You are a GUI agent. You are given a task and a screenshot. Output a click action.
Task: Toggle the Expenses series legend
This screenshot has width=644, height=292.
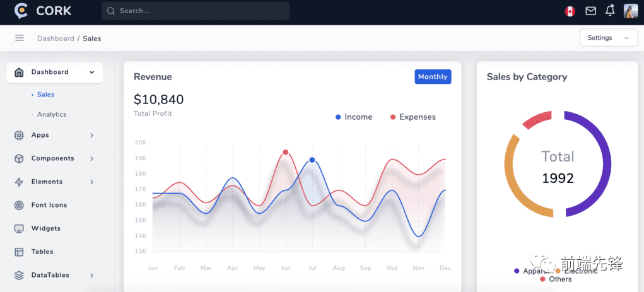413,117
